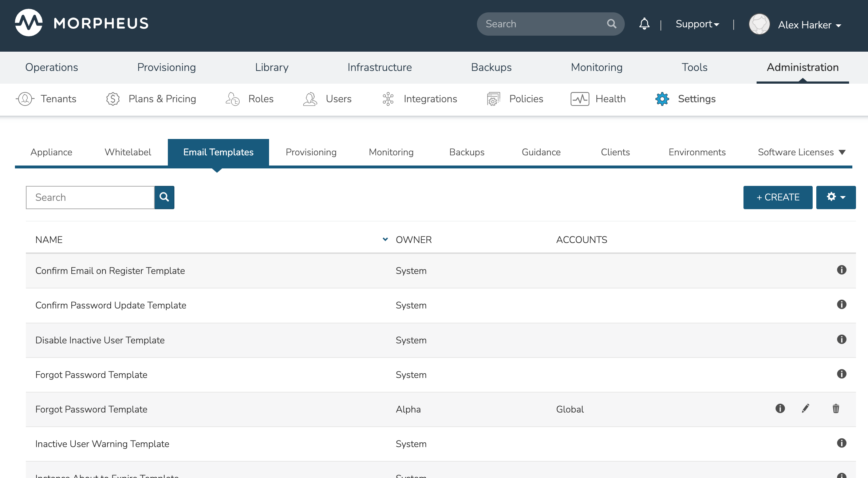
Task: Open the Plans & Pricing section icon
Action: (x=113, y=99)
